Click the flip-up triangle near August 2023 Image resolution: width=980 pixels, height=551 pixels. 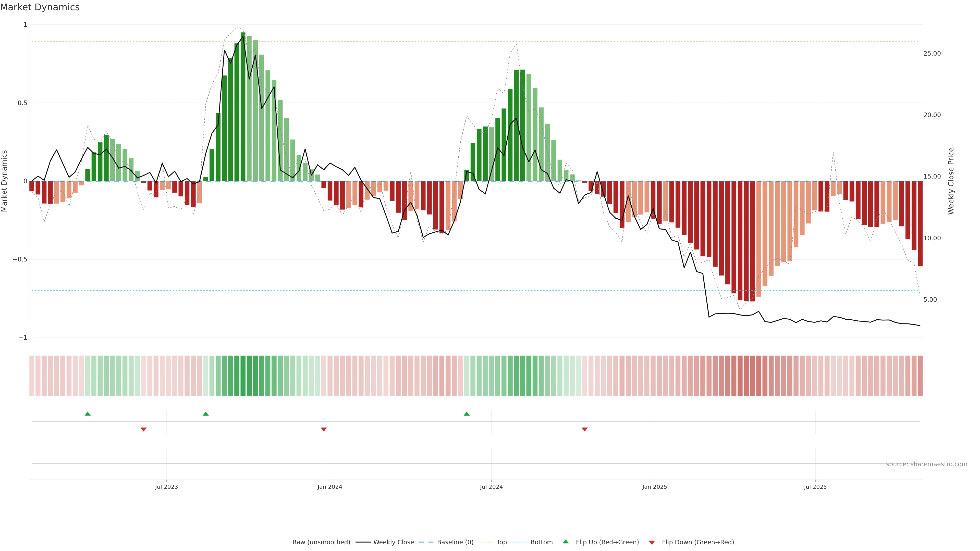pyautogui.click(x=206, y=414)
